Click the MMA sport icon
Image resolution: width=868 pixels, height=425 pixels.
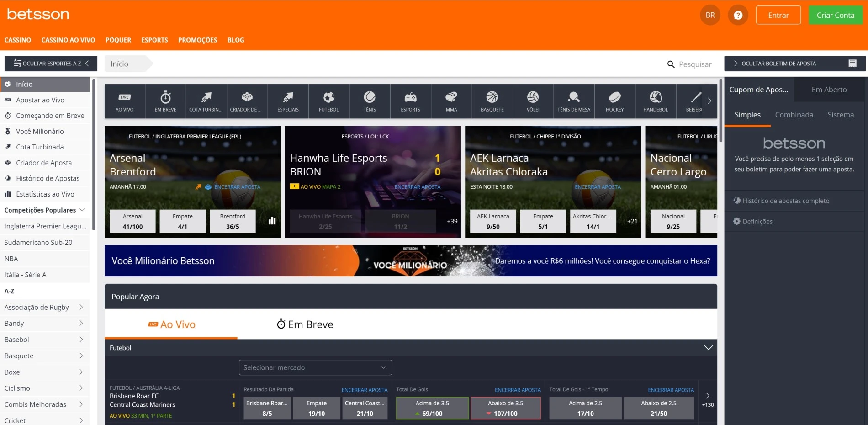pyautogui.click(x=450, y=101)
